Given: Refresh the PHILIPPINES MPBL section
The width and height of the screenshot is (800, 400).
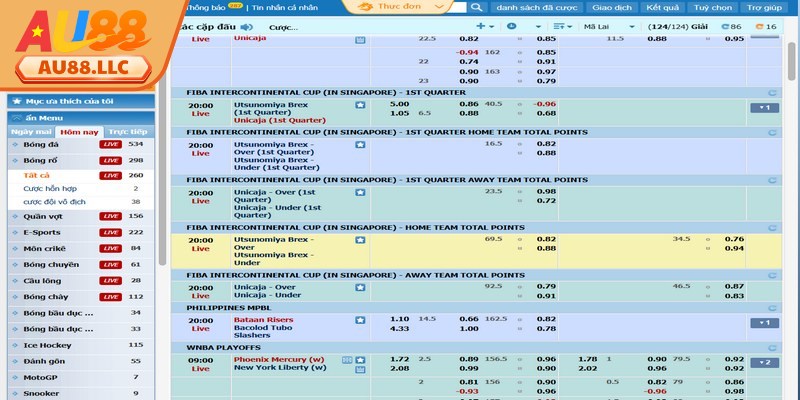Looking at the screenshot, I should pyautogui.click(x=772, y=308).
